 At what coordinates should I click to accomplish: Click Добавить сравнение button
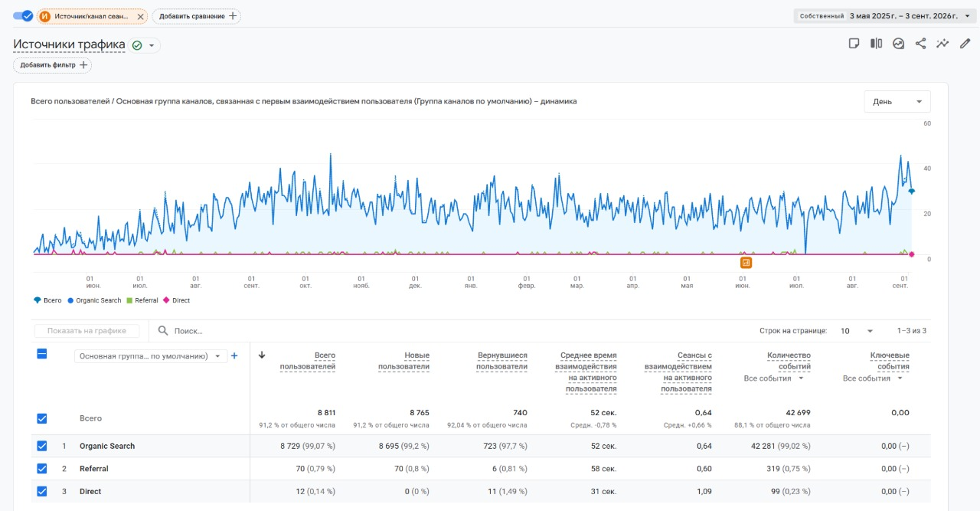(197, 16)
